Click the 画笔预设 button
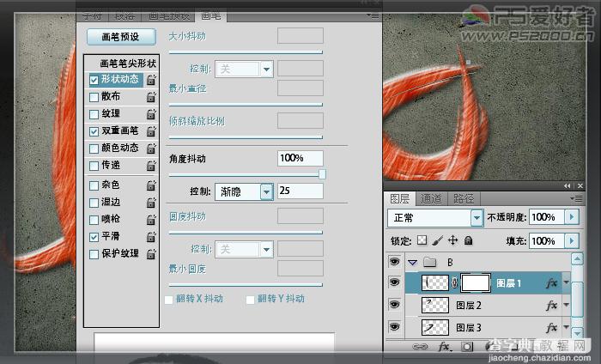The image size is (601, 364). (x=121, y=37)
